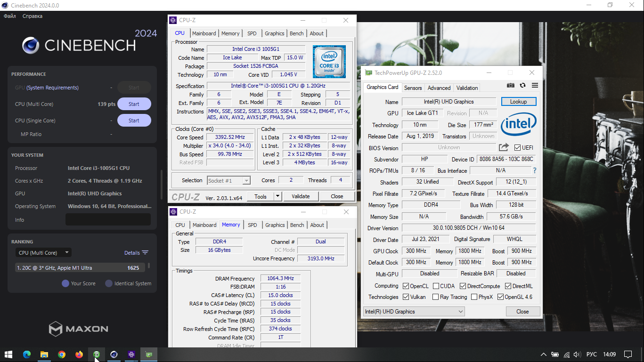This screenshot has height=362, width=644.
Task: Open CPU (Multi Core) ranking dropdown
Action: point(43,253)
